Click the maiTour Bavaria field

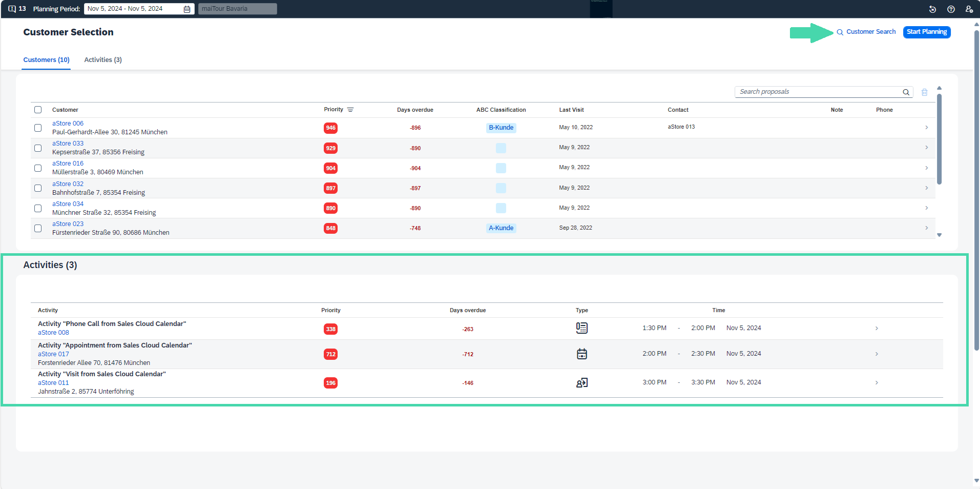click(x=238, y=9)
